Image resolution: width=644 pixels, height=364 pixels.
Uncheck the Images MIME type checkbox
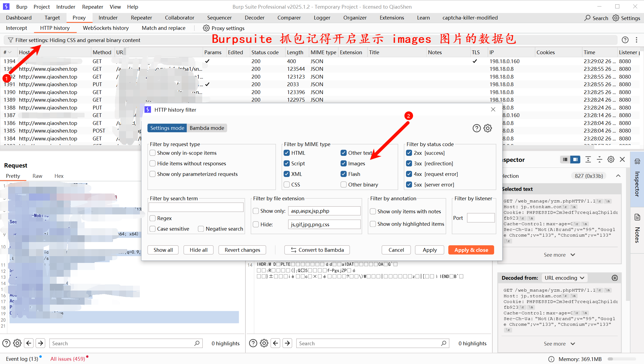tap(344, 163)
